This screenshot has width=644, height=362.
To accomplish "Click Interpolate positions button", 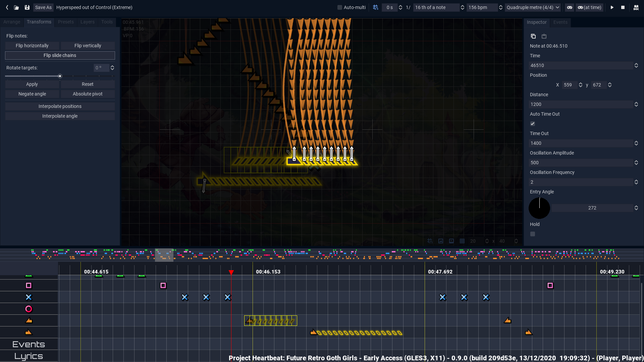I will point(60,106).
